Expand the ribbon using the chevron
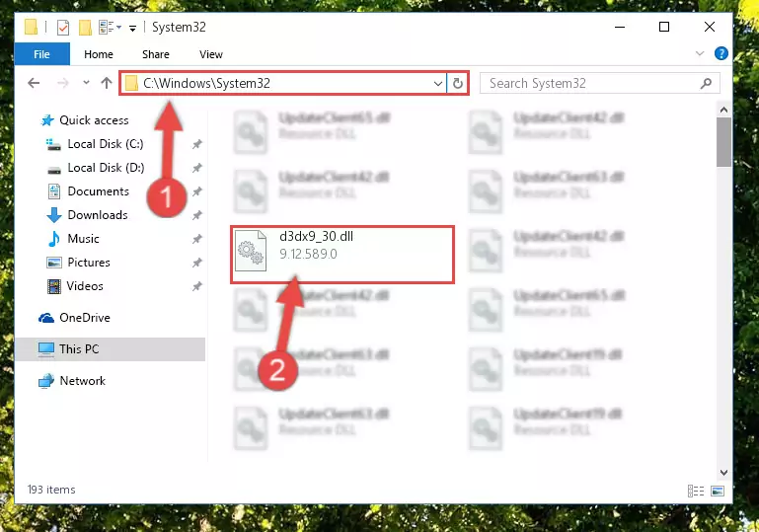759x532 pixels. coord(700,53)
